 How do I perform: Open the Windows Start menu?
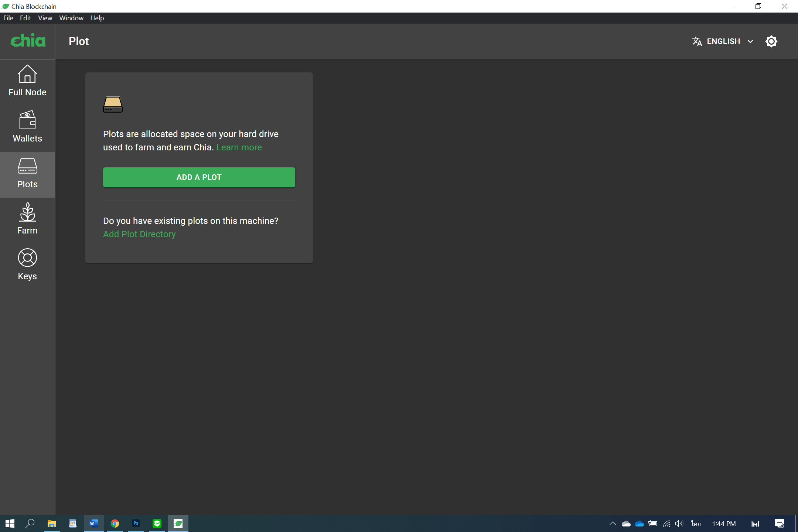[10, 524]
